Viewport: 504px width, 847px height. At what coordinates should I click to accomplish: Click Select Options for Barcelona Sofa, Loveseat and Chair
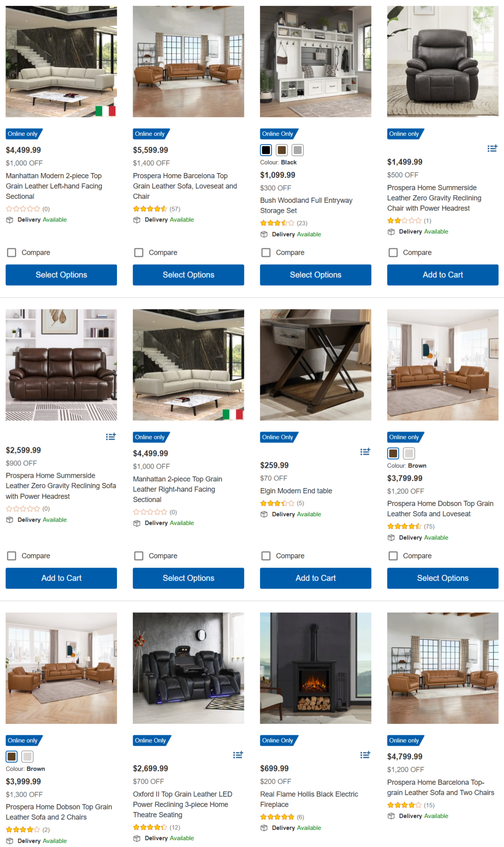click(x=188, y=275)
